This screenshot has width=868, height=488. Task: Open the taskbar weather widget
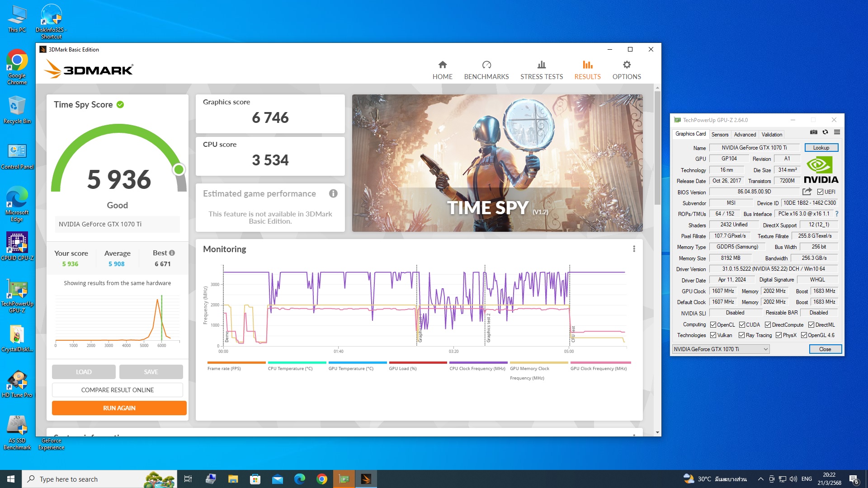coord(714,479)
